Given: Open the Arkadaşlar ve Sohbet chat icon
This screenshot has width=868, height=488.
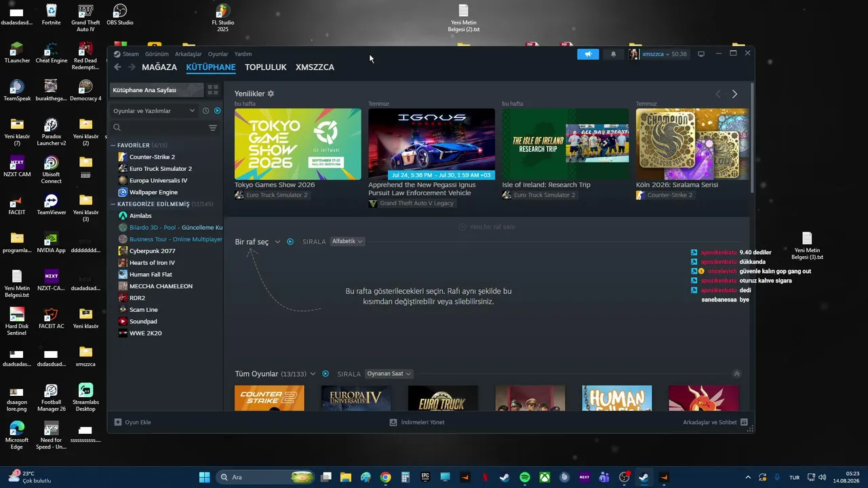Looking at the screenshot, I should (744, 422).
